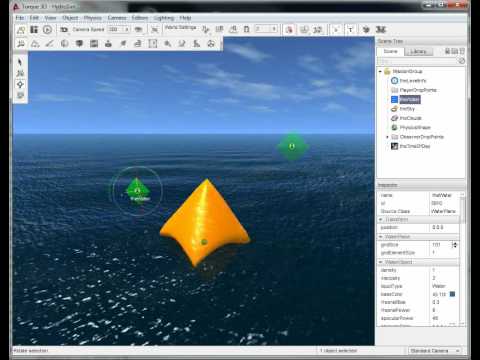
Task: Collapse the WaterPlane inspector section
Action: click(x=380, y=237)
